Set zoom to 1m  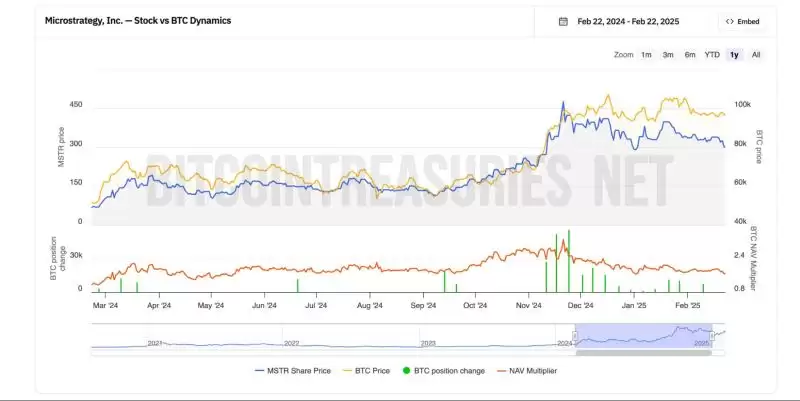(646, 55)
